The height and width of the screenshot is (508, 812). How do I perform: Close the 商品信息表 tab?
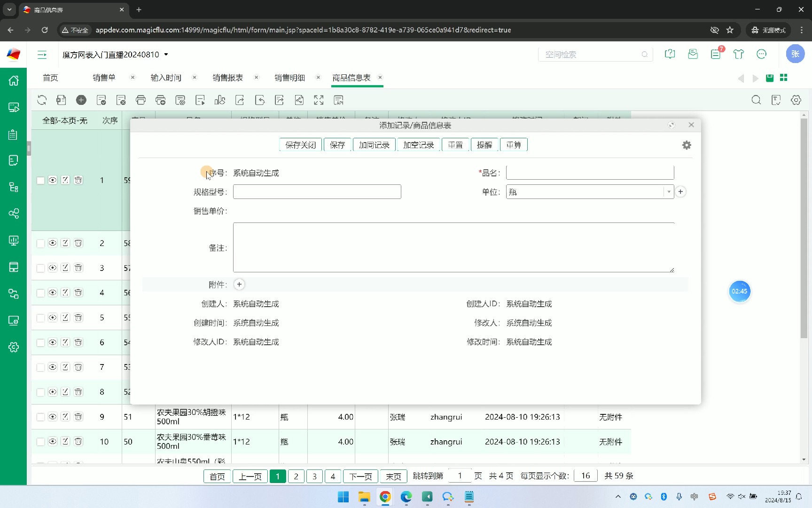click(x=380, y=77)
